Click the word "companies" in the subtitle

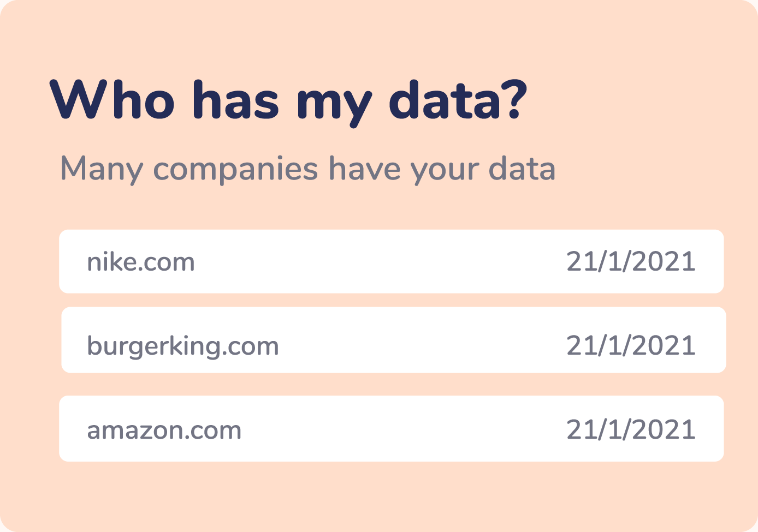[235, 170]
